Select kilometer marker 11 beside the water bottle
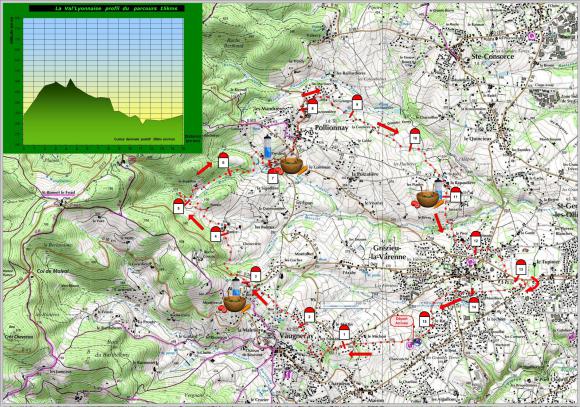 pyautogui.click(x=455, y=195)
